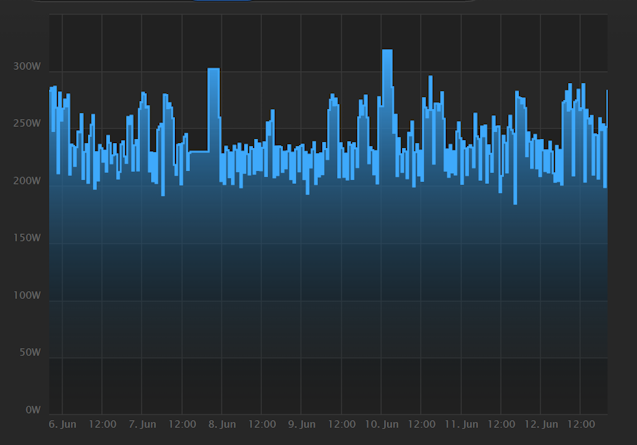Viewport: 637px width, 445px height.
Task: Select the 10. Jun date label
Action: pyautogui.click(x=380, y=424)
